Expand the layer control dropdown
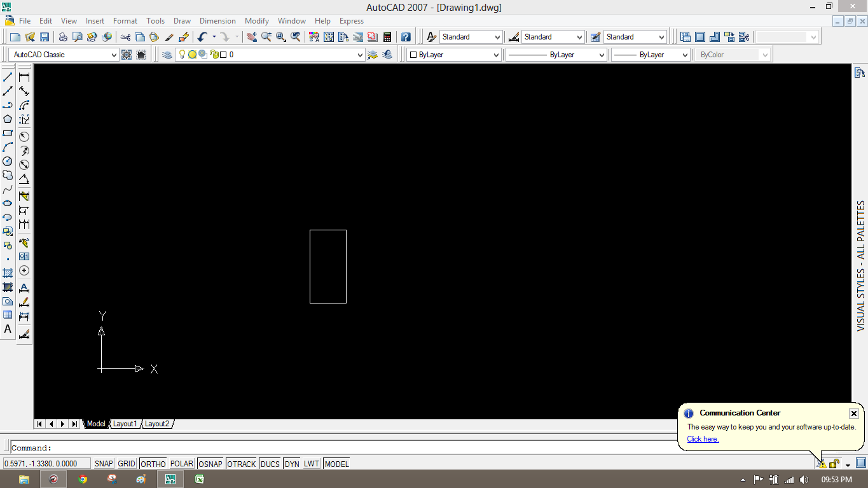 click(x=359, y=54)
